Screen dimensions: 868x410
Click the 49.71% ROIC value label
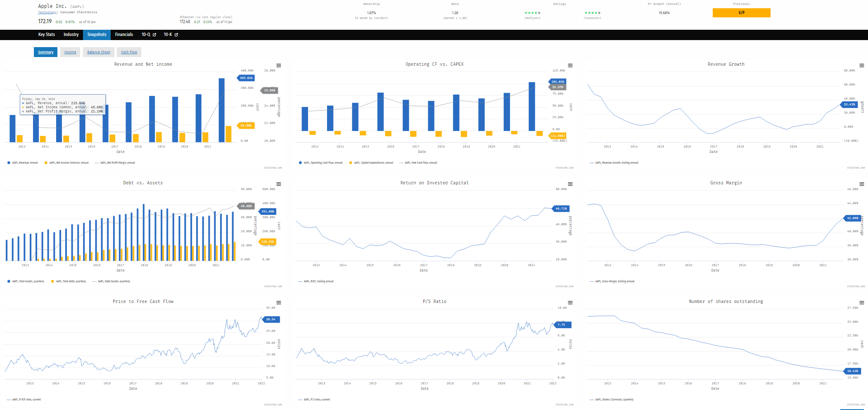(561, 209)
